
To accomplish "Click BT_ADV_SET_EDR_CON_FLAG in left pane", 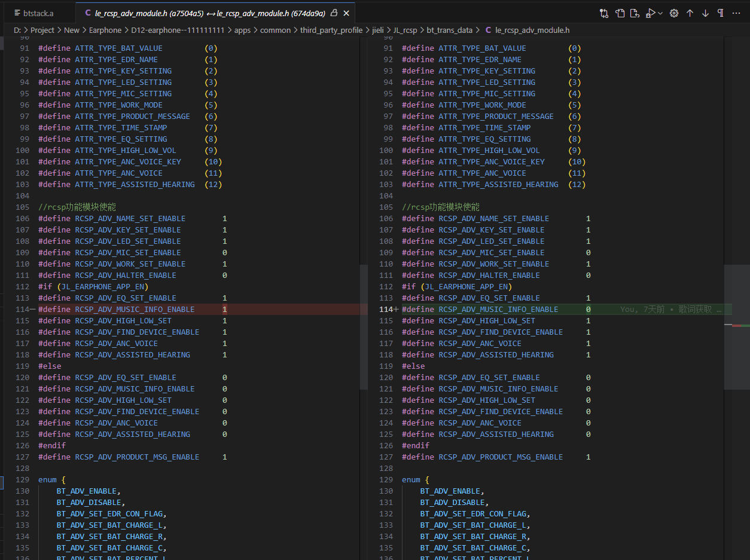I will pos(109,514).
